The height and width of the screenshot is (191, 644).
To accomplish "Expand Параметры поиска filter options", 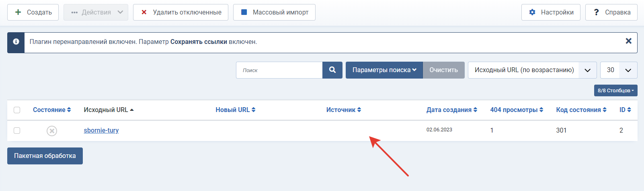I will pos(384,70).
